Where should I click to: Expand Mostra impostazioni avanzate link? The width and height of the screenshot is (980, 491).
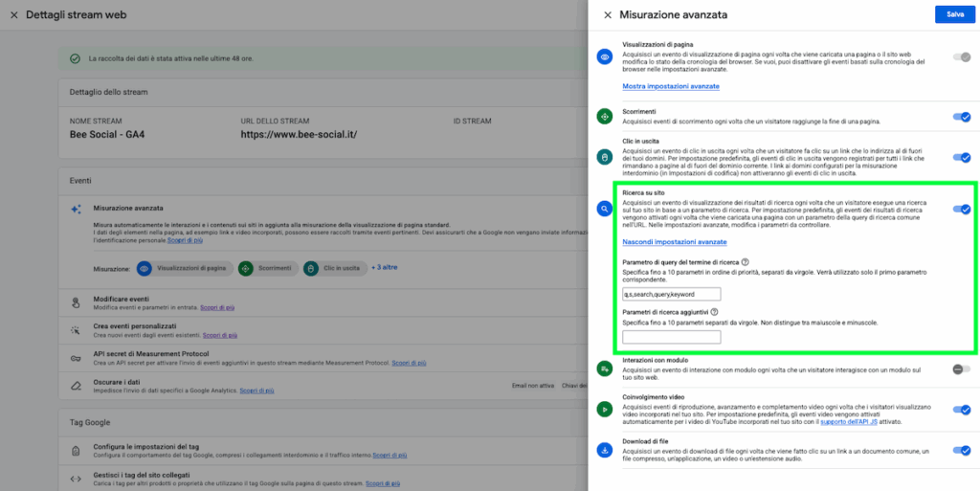tap(671, 86)
